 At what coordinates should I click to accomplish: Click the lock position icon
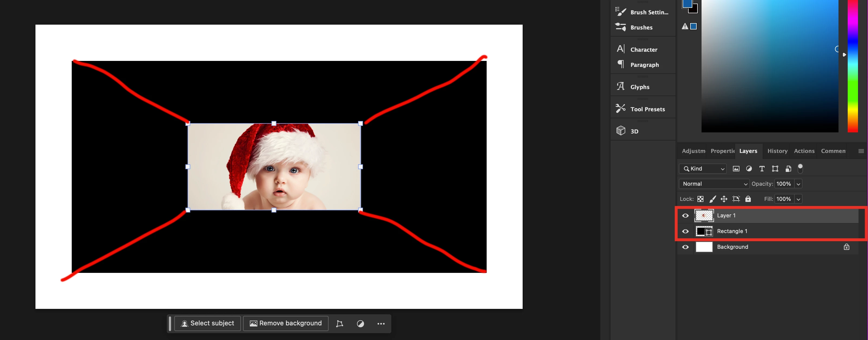coord(723,199)
